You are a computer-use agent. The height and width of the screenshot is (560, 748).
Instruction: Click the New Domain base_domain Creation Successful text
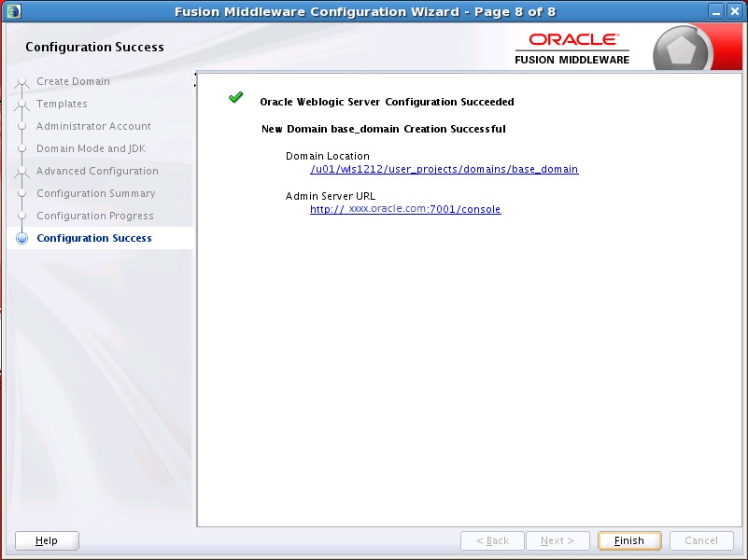384,129
